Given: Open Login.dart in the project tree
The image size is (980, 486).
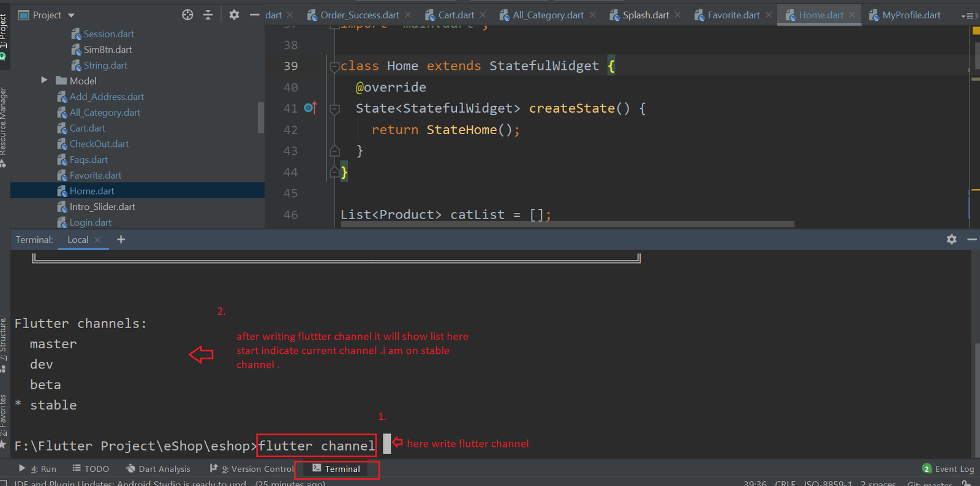Looking at the screenshot, I should (90, 222).
